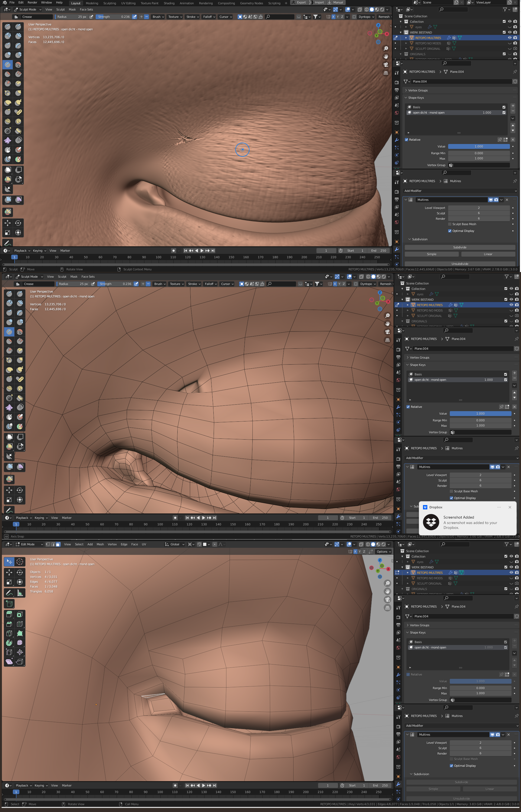Select the Spin tool
521x812 pixels.
click(x=9, y=643)
